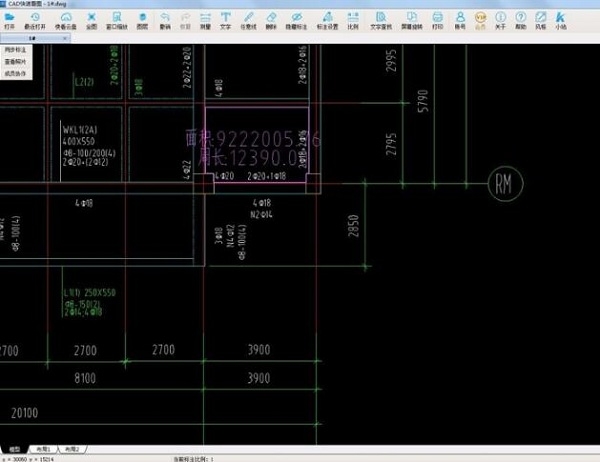Undo the last action (撤销)
The image size is (600, 462).
165,21
